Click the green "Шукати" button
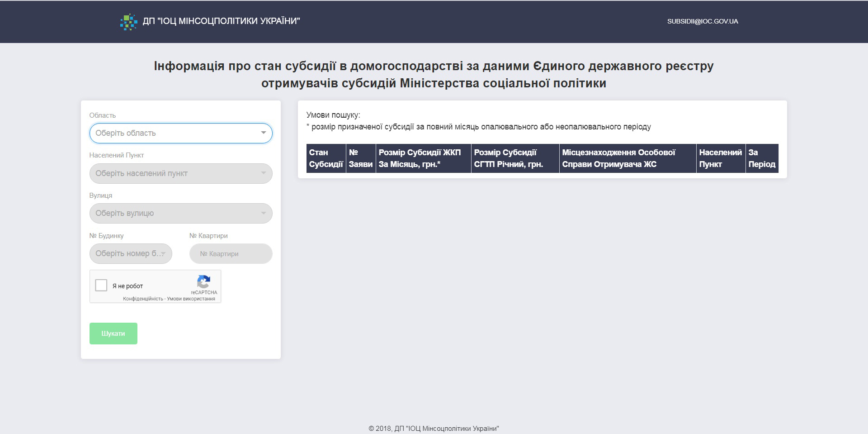Screen dimensions: 868x434 pos(113,334)
